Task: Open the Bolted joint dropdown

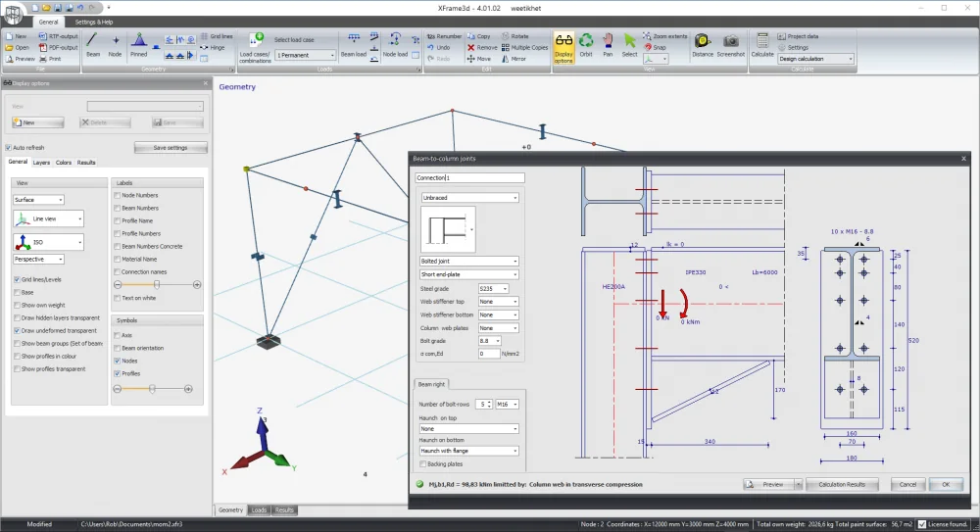Action: 469,261
